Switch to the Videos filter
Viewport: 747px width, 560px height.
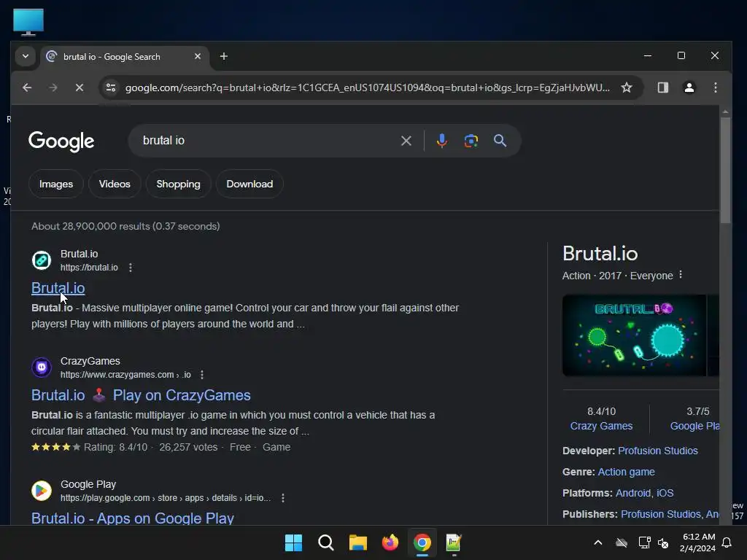point(115,184)
